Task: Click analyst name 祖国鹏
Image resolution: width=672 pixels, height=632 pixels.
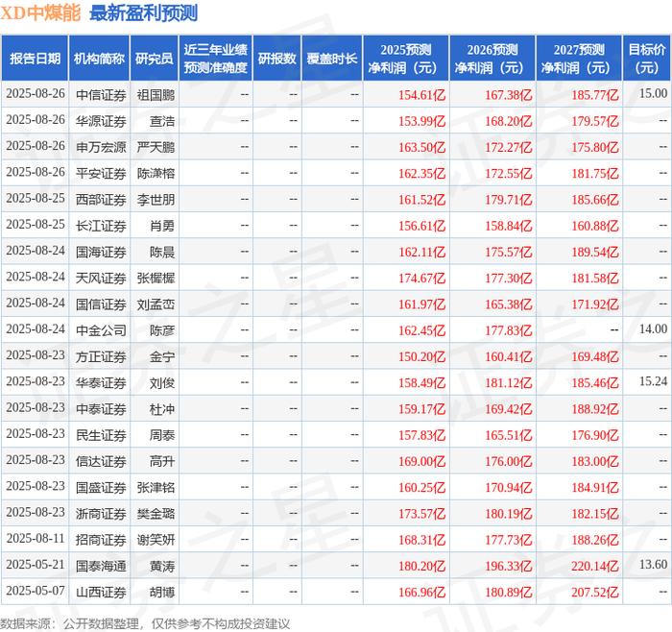Action: [x=156, y=95]
